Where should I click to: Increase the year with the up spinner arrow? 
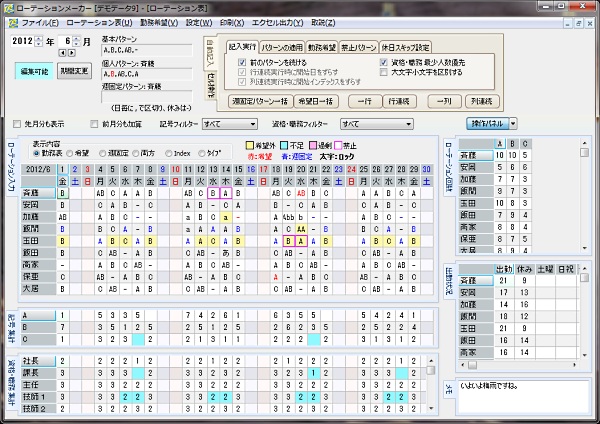(38, 38)
